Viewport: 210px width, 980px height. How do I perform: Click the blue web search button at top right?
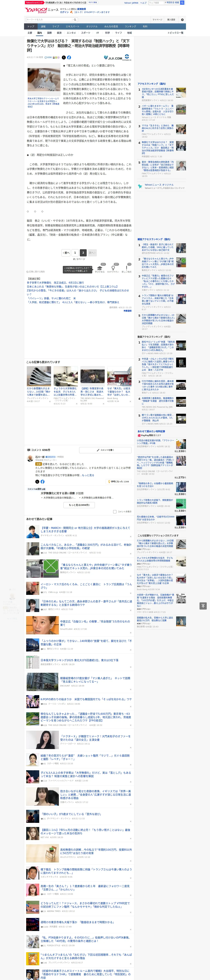point(182,3)
